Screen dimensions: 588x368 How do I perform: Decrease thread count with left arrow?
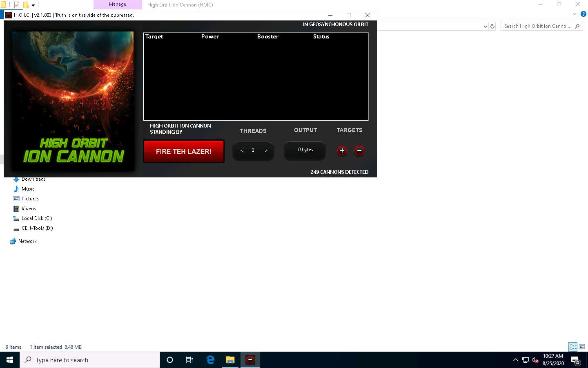click(x=242, y=150)
